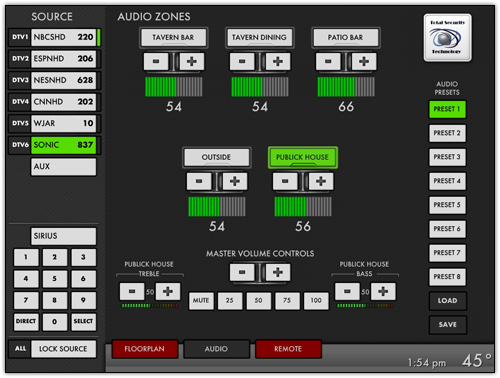Viewport: 500px width, 378px height.
Task: Reduce Publick House treble level
Action: coord(132,292)
